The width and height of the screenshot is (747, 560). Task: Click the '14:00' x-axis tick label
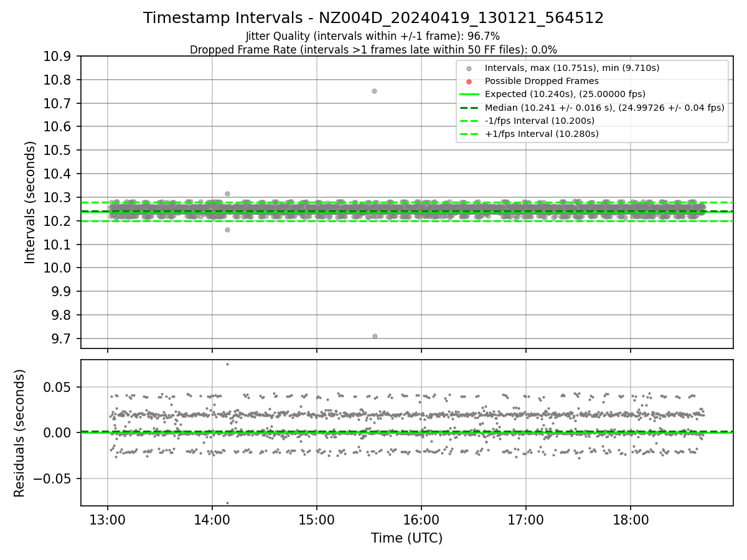coord(212,520)
